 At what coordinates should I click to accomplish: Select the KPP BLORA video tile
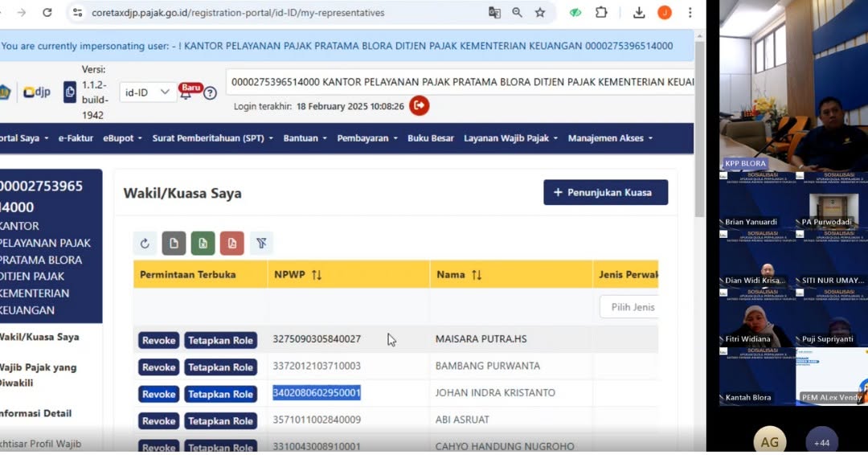coord(794,85)
